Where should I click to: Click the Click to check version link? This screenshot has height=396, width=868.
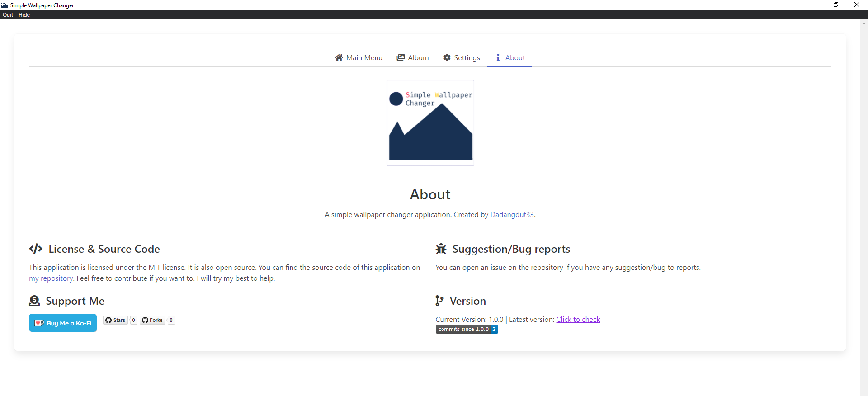pos(578,320)
